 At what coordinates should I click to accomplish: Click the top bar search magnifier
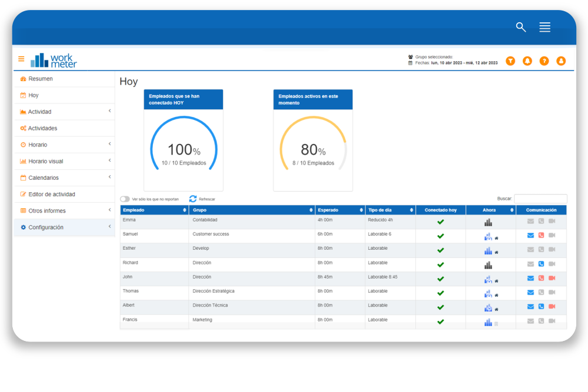[520, 27]
